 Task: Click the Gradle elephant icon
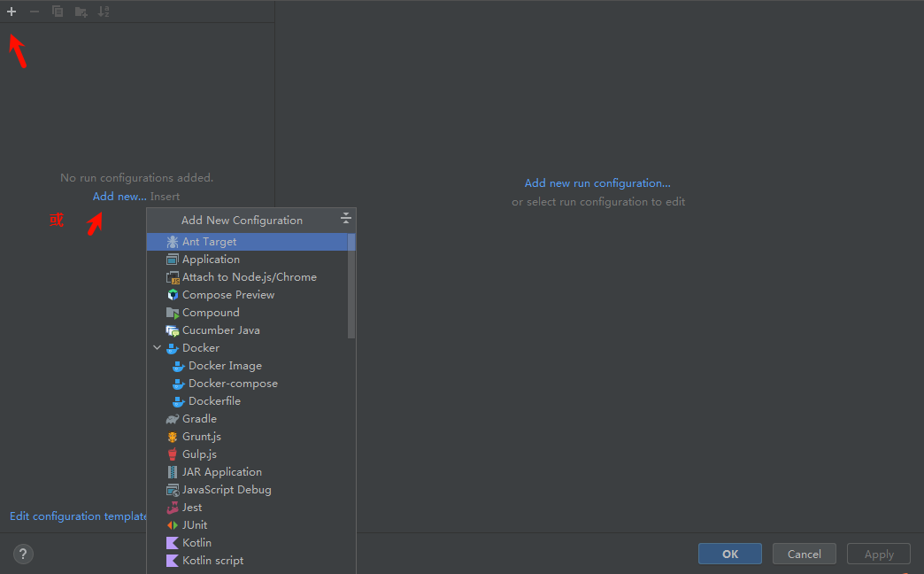click(172, 420)
